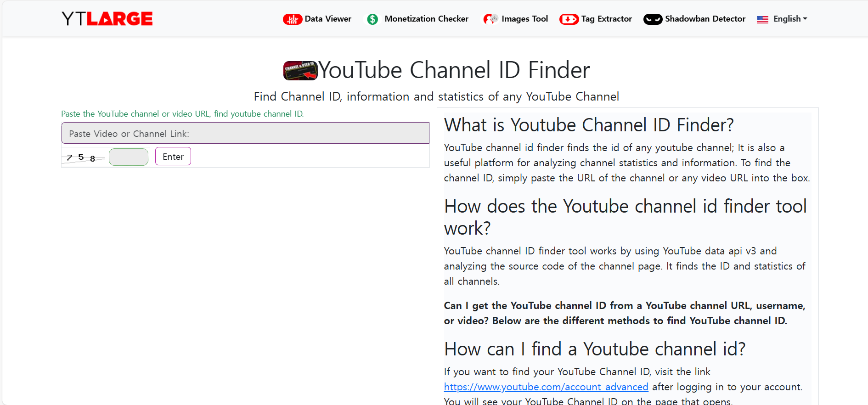Click the Images Tool icon
868x405 pixels.
(490, 19)
